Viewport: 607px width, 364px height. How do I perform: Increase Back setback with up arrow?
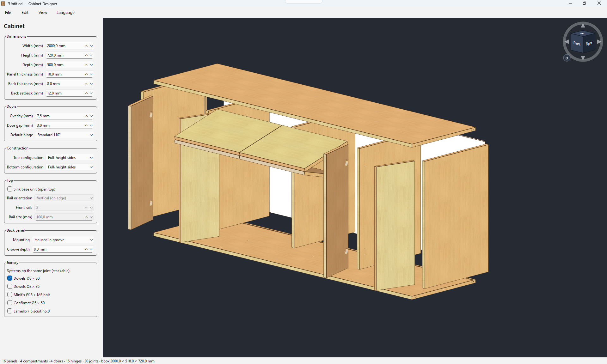tap(86, 93)
